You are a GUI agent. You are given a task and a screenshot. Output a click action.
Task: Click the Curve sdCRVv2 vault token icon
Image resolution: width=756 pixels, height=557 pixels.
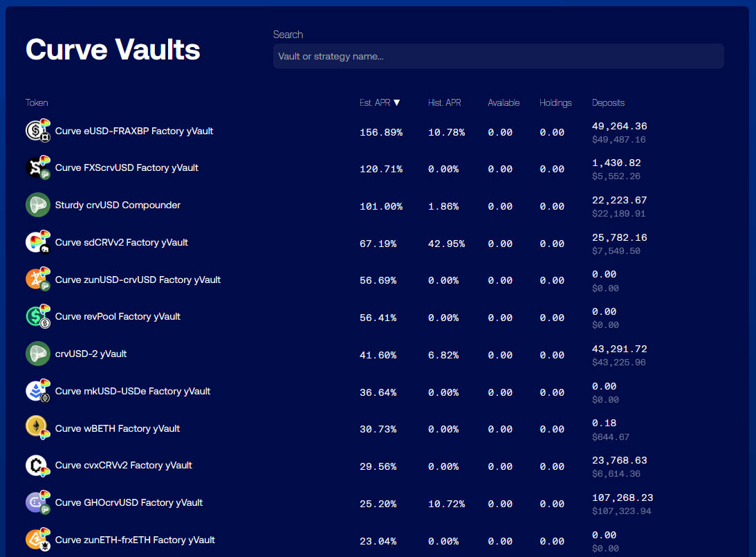37,242
